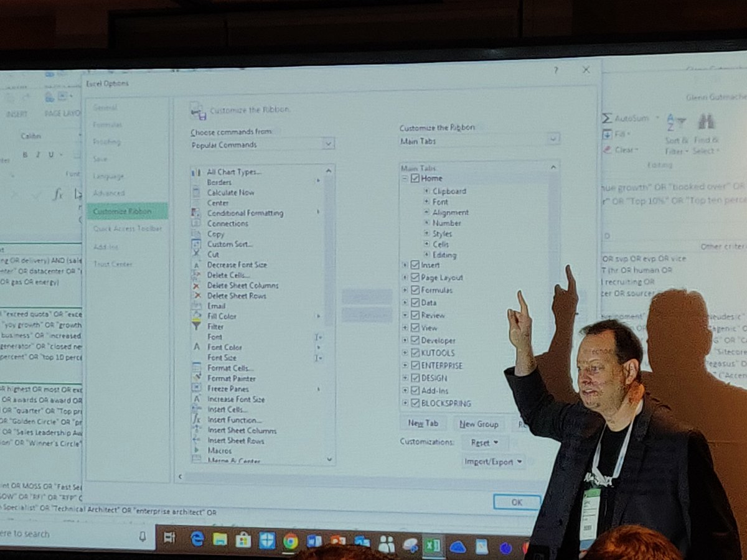Click the Insert Function fx icon in list

tap(197, 420)
